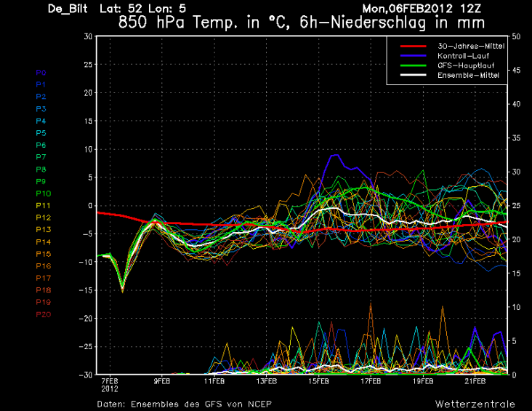Click the P1 ensemble member label
This screenshot has height=411, width=532.
[41, 84]
